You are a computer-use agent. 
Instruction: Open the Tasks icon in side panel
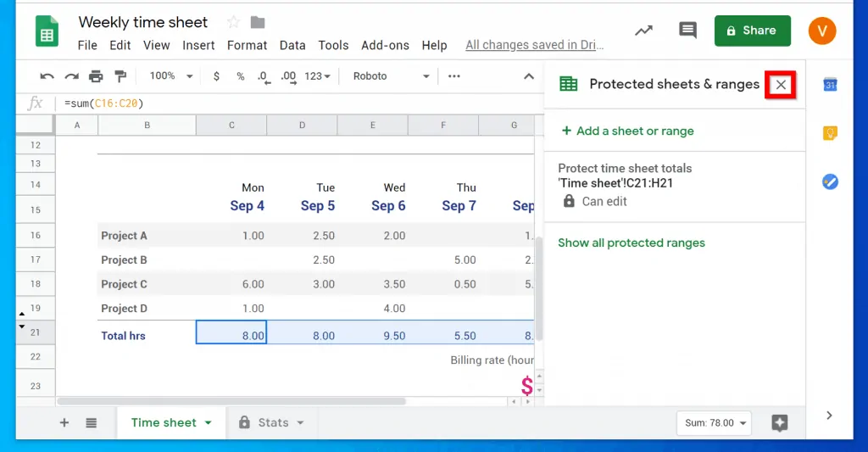point(830,181)
